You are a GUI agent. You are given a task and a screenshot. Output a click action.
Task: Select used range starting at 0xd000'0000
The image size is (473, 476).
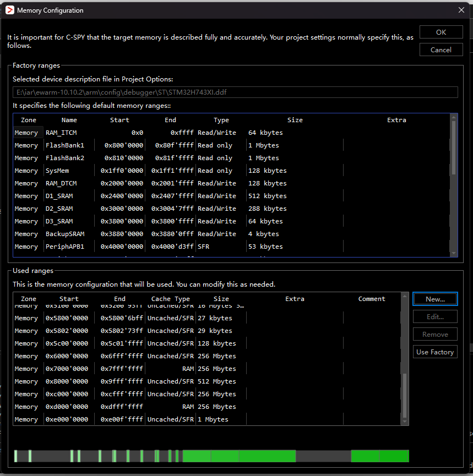[207, 407]
